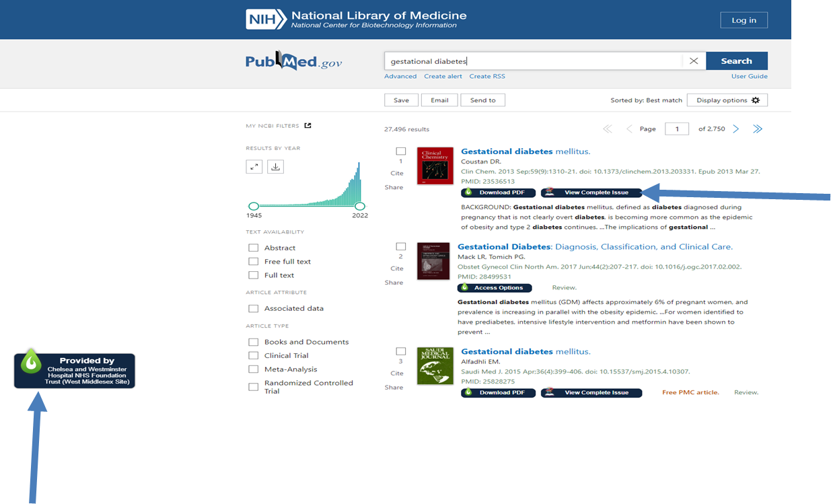Click the 1945 year slider handle

[254, 206]
